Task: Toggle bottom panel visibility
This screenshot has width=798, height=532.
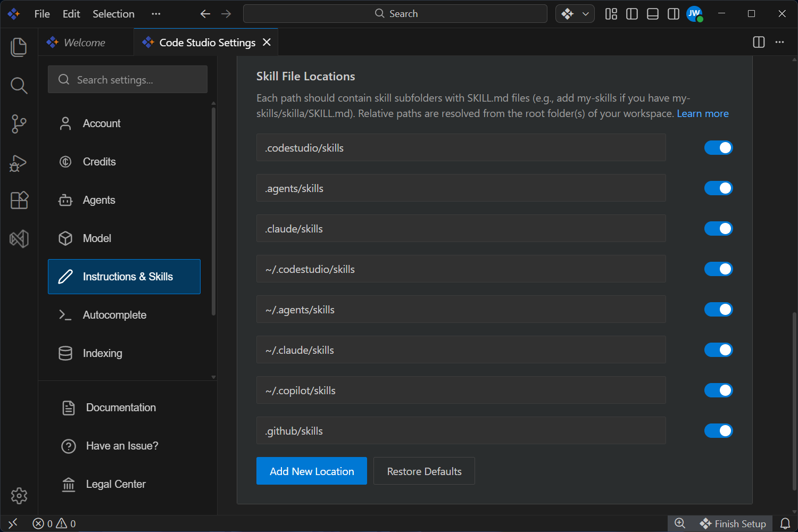Action: (x=653, y=14)
